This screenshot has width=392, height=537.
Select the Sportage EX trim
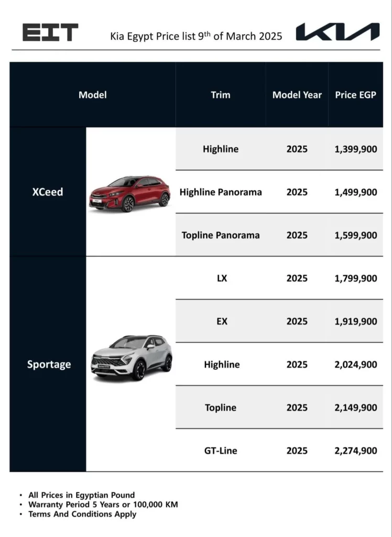point(222,321)
